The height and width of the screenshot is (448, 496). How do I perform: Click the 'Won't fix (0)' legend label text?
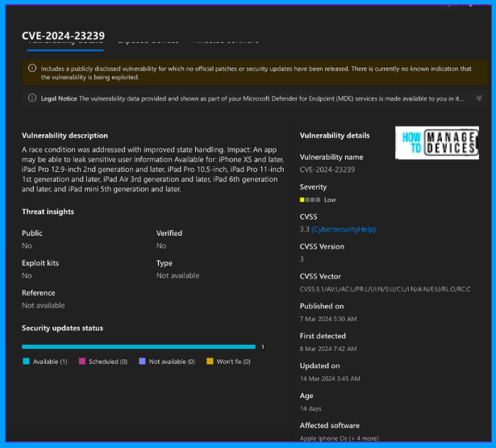[233, 362]
